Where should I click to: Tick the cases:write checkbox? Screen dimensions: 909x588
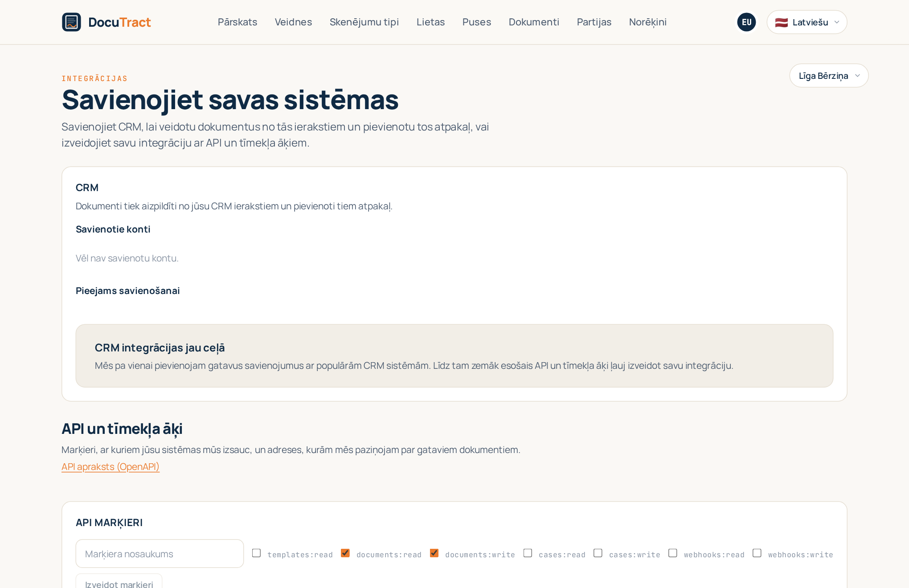598,553
